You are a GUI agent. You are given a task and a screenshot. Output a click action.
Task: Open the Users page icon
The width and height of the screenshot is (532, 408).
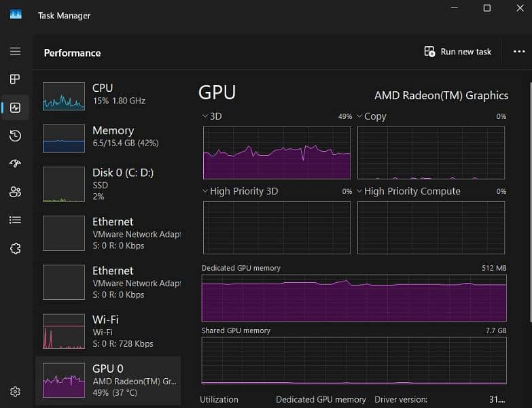15,192
